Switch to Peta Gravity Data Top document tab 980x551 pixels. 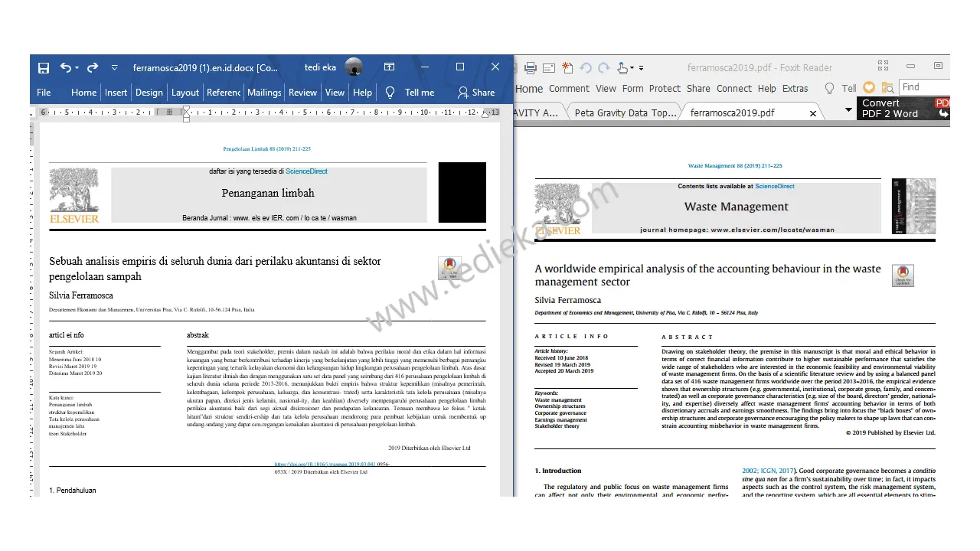coord(625,112)
